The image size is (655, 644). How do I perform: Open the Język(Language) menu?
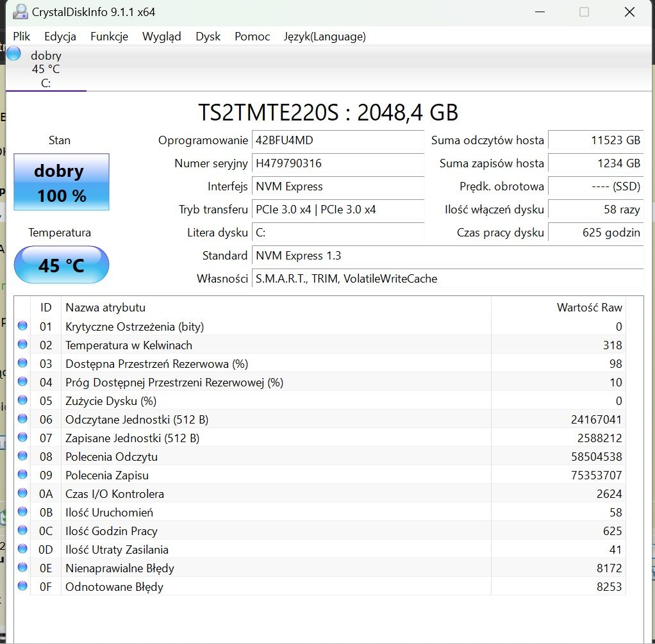tap(324, 37)
